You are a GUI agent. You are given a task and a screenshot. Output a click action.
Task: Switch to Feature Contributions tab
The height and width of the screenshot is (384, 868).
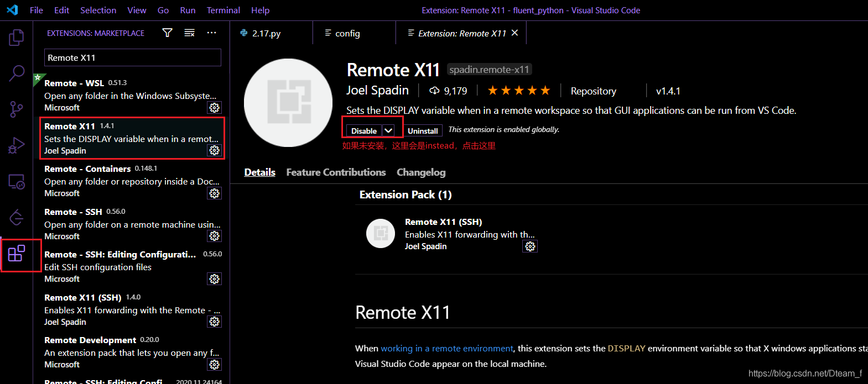[x=336, y=172]
